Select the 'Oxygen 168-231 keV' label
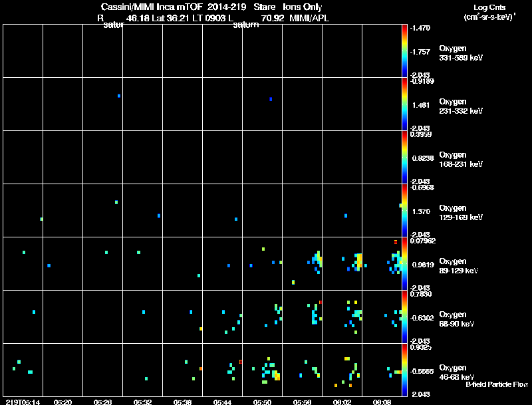The image size is (532, 405). tap(461, 160)
